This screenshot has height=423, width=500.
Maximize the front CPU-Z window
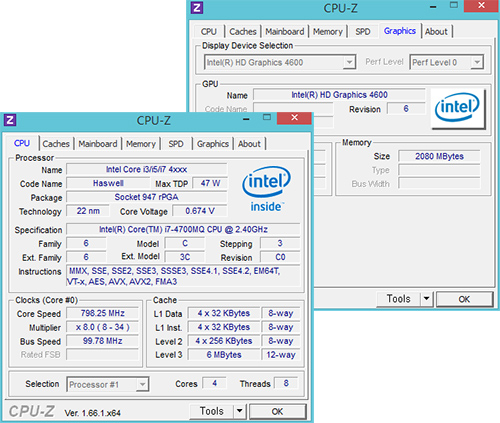click(x=267, y=117)
